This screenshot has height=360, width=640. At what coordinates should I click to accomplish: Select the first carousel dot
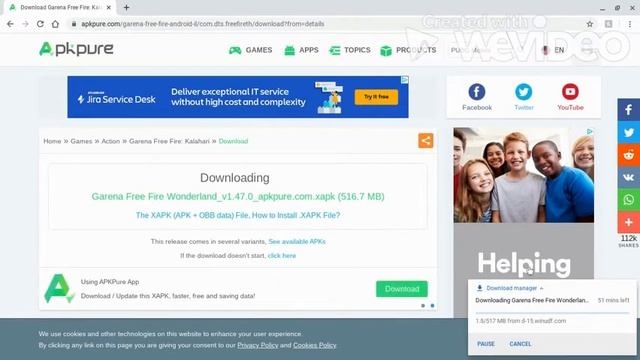click(x=423, y=306)
